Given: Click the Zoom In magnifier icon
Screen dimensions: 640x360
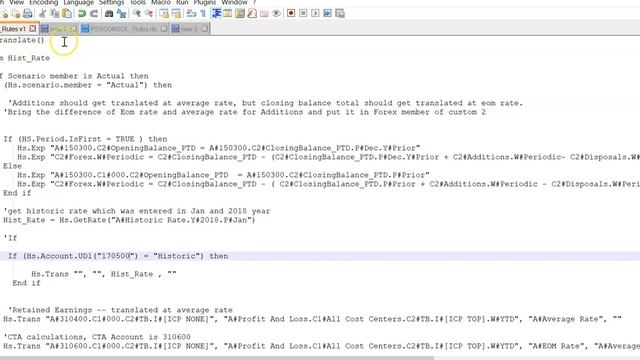Looking at the screenshot, I should pos(136,13).
